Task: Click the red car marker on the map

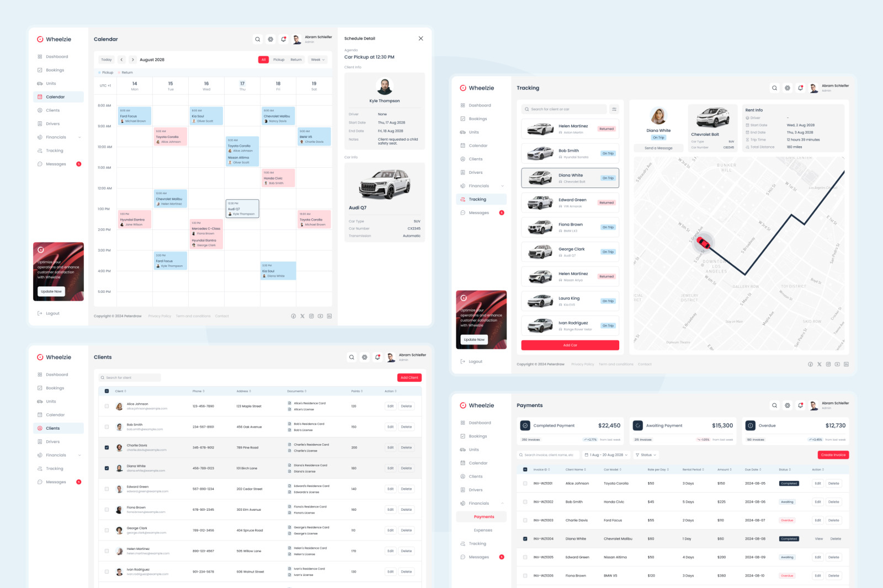Action: [x=703, y=242]
